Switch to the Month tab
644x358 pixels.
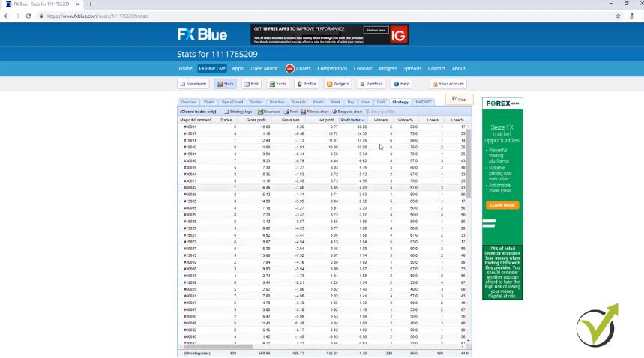tap(319, 102)
